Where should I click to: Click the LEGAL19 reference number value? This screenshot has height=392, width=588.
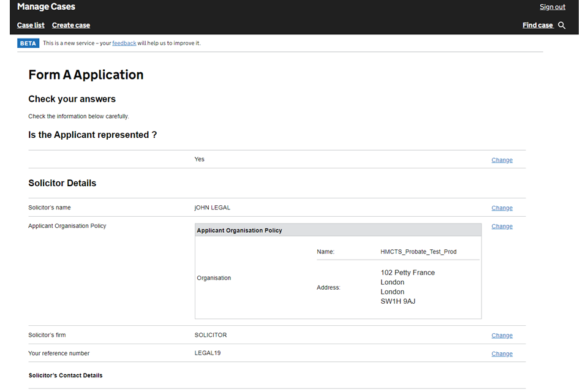coord(208,353)
